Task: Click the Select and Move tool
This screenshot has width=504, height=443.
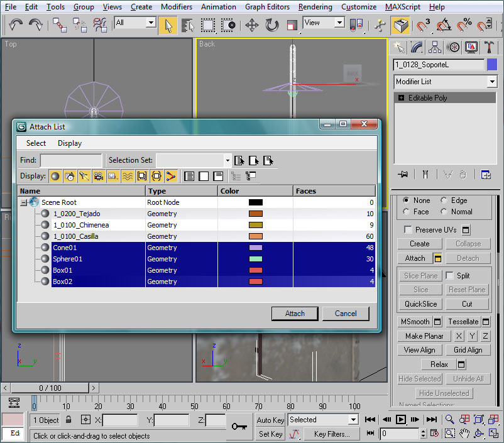Action: click(252, 25)
